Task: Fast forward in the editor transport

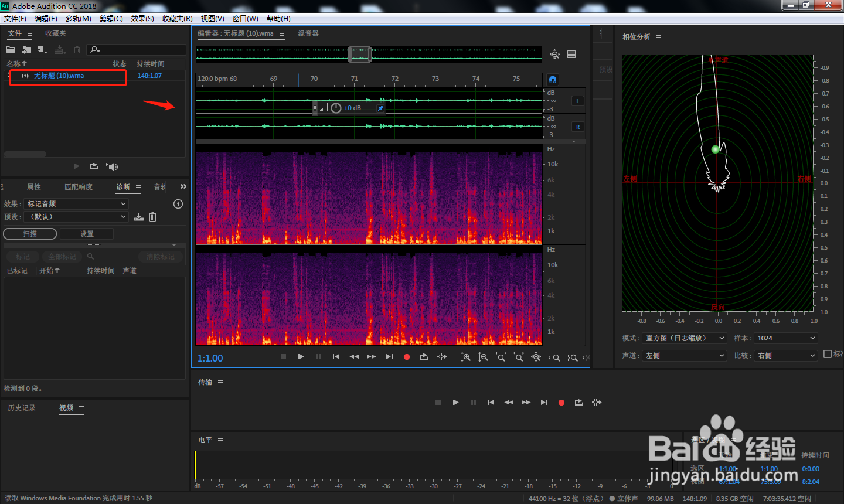Action: 372,357
